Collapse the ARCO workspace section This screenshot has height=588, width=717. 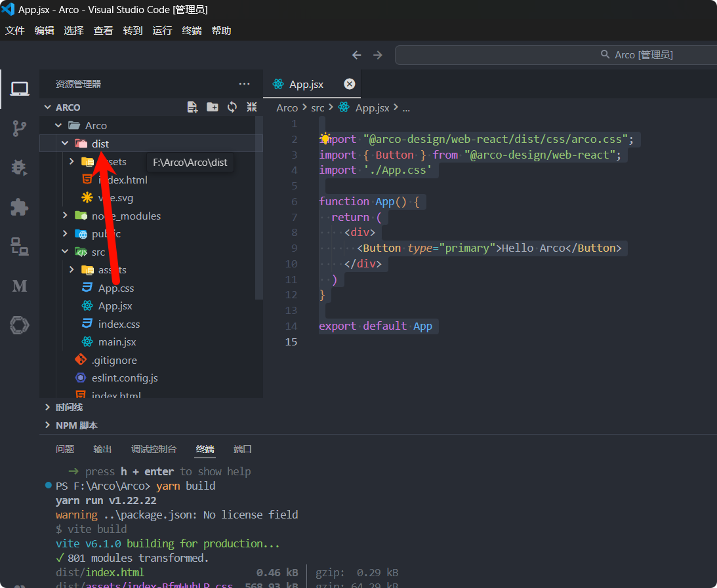click(x=47, y=108)
